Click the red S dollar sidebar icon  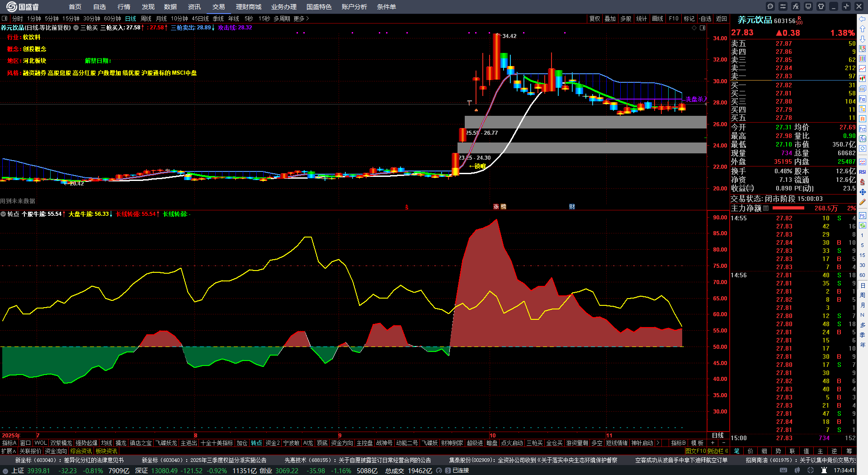pos(863,182)
